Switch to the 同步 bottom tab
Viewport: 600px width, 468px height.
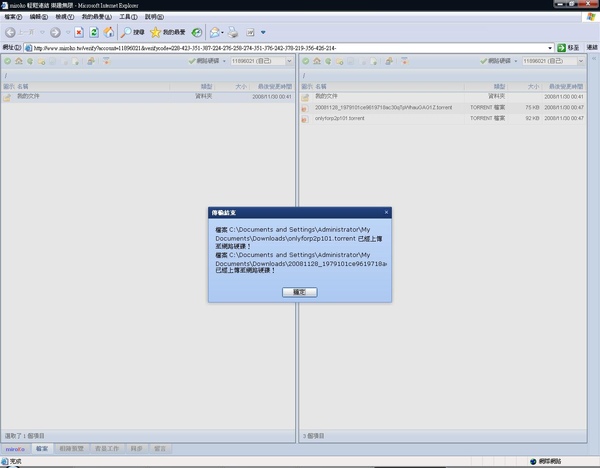point(136,449)
